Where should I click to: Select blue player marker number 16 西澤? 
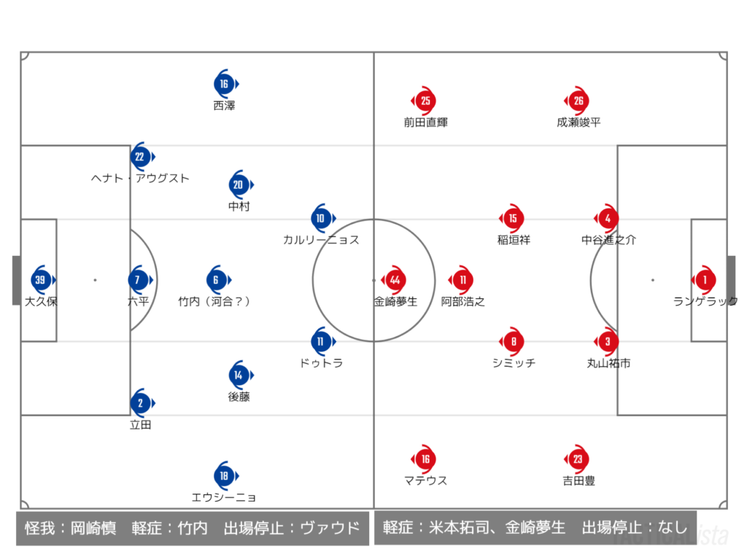coord(225,84)
